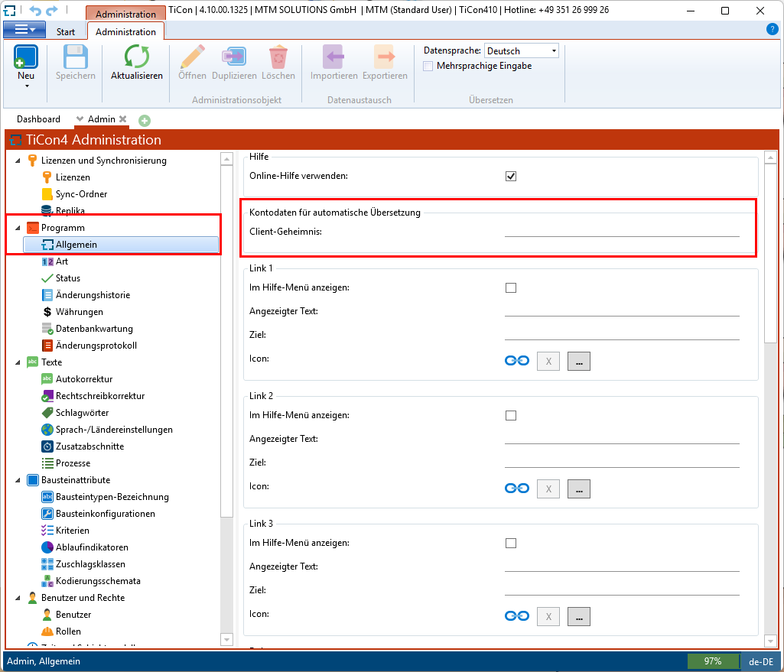This screenshot has height=672, width=784.
Task: Select the Administration ribbon tab
Action: (125, 31)
